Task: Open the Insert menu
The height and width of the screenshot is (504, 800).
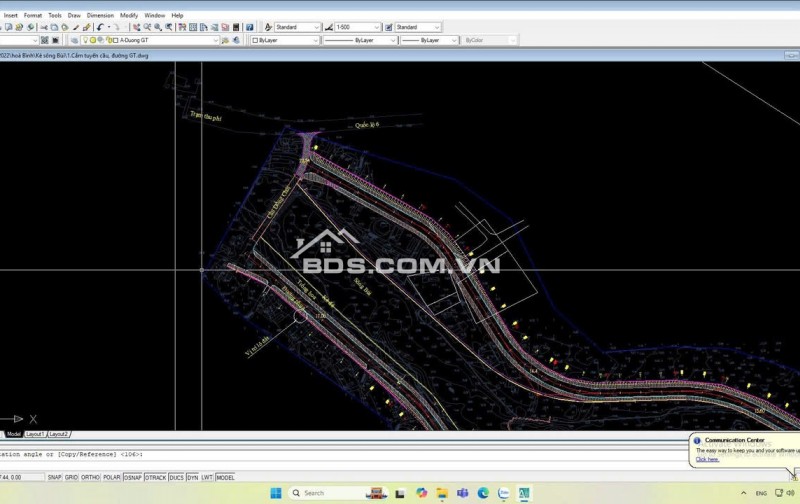Action: [x=11, y=15]
